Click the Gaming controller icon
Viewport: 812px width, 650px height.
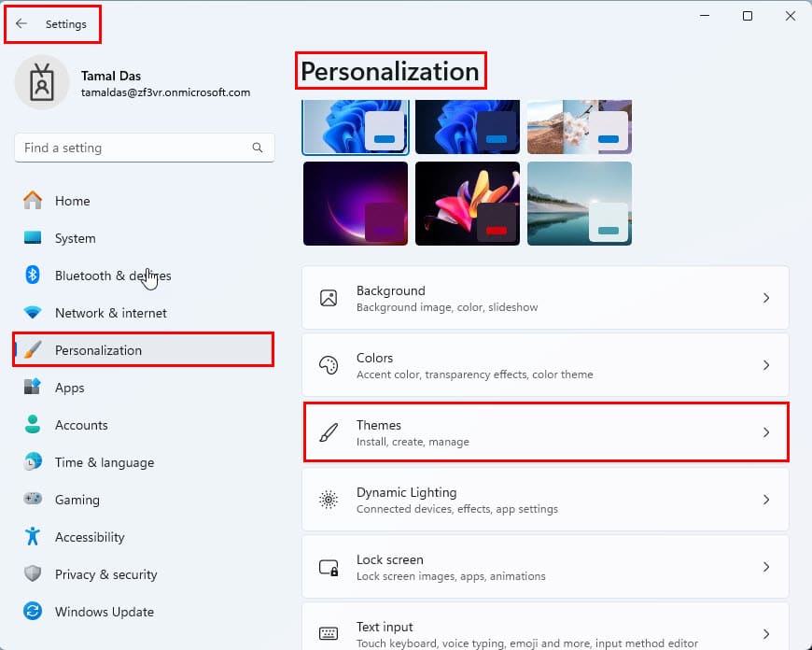[x=33, y=499]
